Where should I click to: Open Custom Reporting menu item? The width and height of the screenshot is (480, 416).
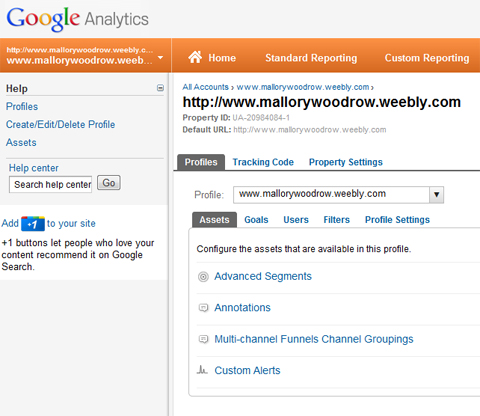(x=427, y=58)
